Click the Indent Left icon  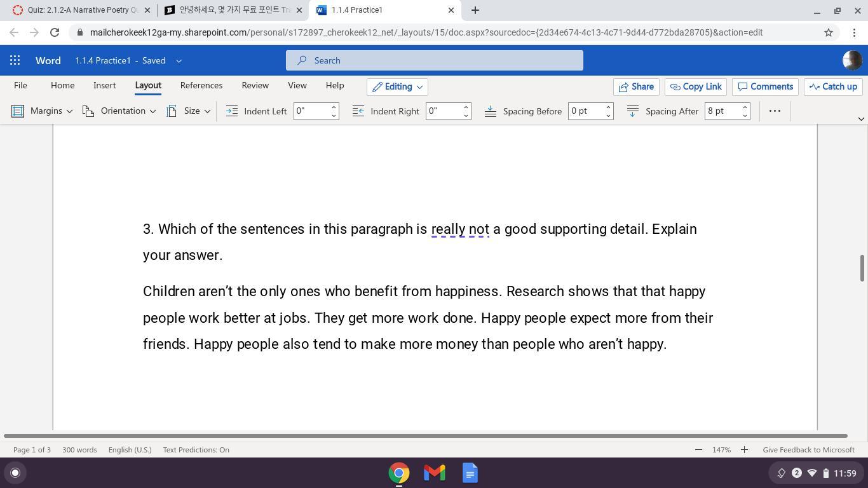coord(232,111)
